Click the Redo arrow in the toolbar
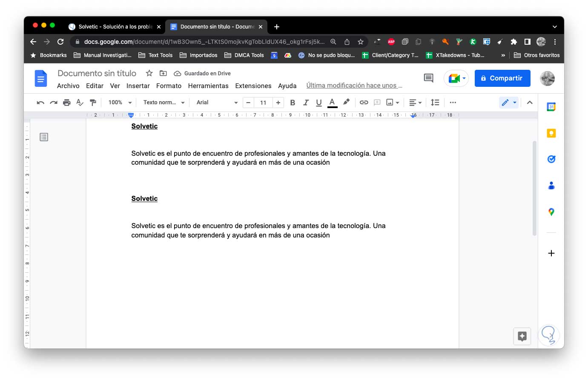Image resolution: width=588 pixels, height=380 pixels. coord(54,103)
